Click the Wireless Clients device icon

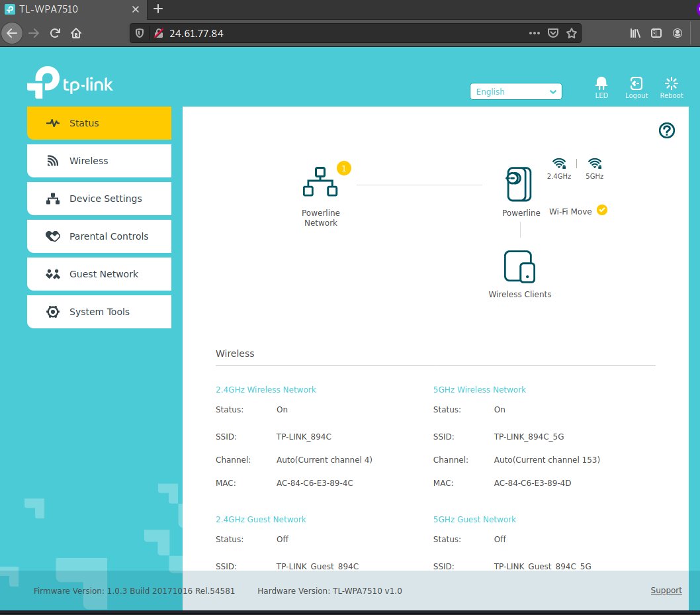pos(519,265)
